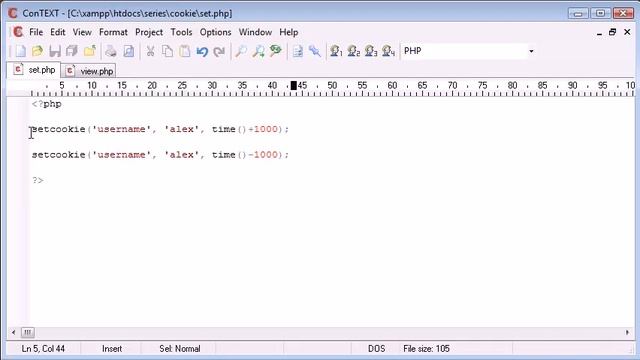
Task: Click 'File size: 105' in status bar
Action: [x=426, y=349]
